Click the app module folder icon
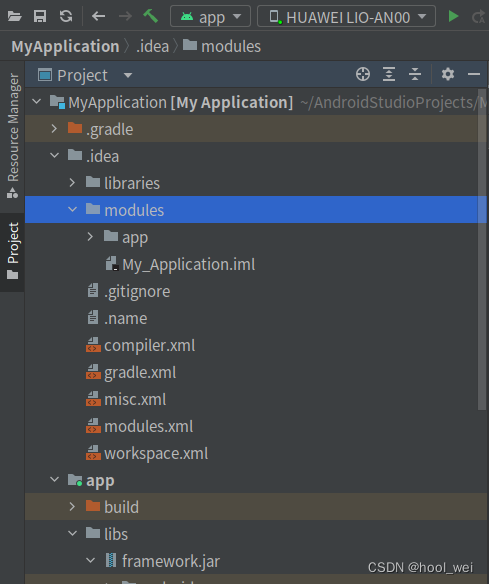The width and height of the screenshot is (489, 584). click(75, 480)
